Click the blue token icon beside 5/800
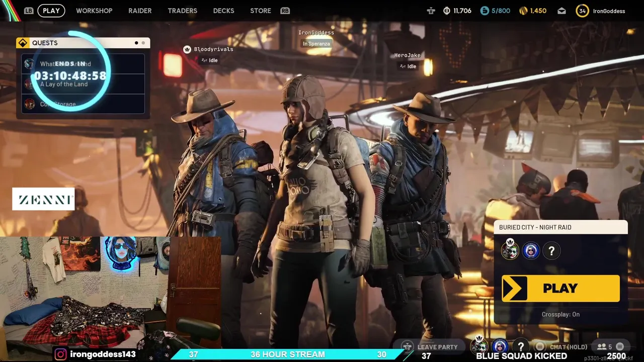The width and height of the screenshot is (644, 362). [x=485, y=11]
